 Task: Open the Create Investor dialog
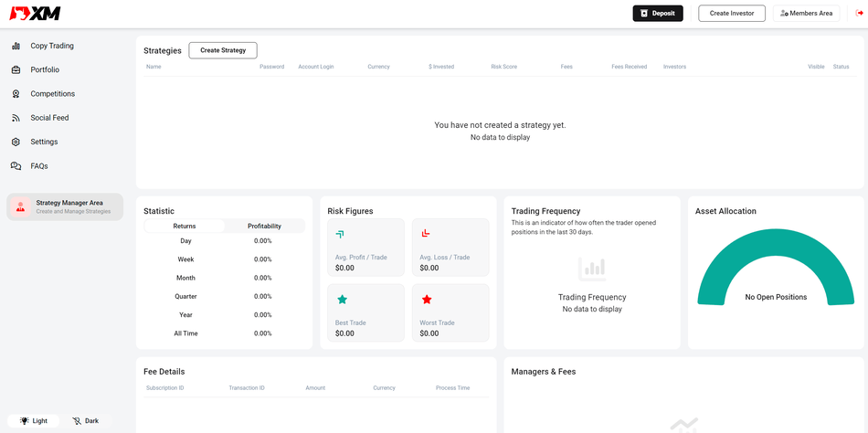tap(732, 13)
